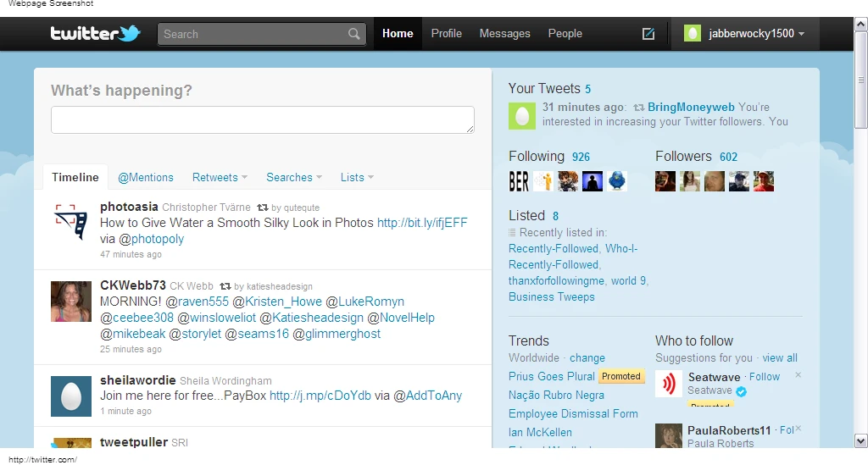Click the Listed count 8
Image resolution: width=868 pixels, height=465 pixels.
555,216
